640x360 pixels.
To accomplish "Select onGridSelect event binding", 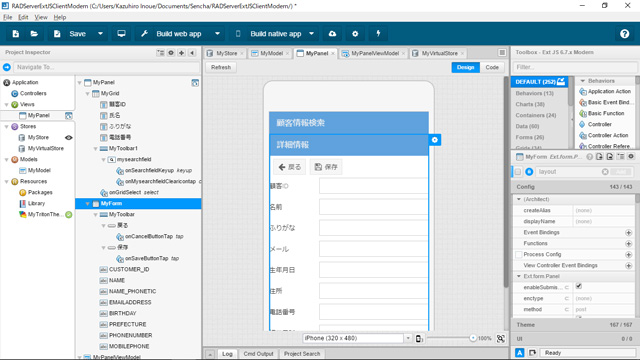I will [130, 192].
